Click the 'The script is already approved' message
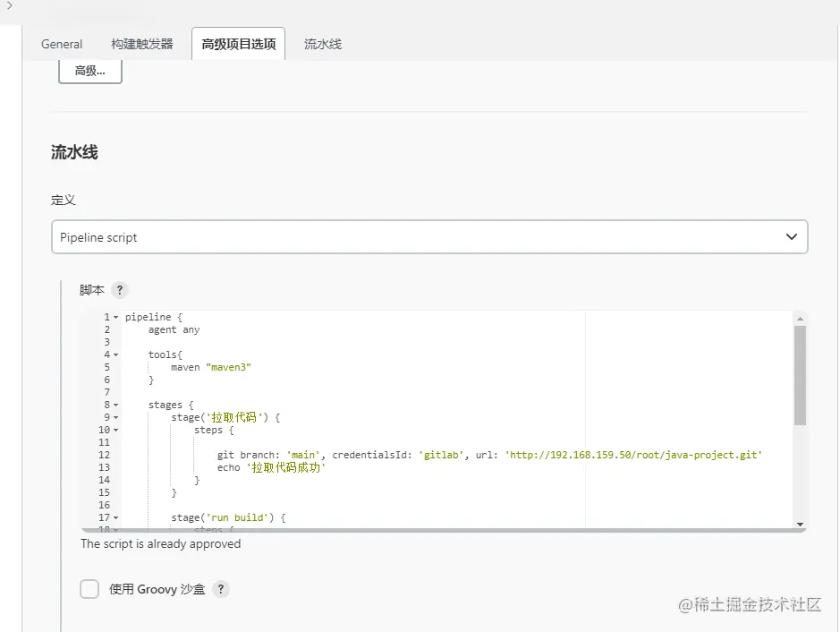The height and width of the screenshot is (632, 840). tap(161, 543)
